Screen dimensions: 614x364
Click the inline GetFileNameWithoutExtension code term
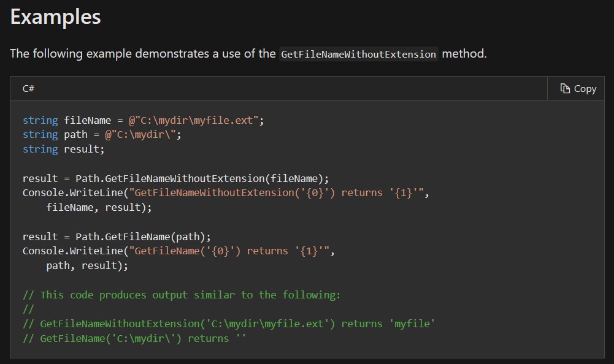359,54
